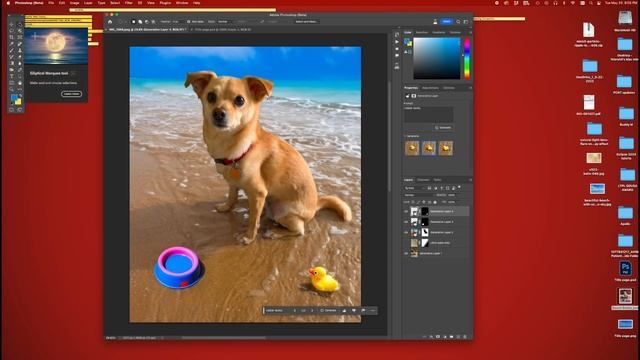
Task: Select the History Brush tool
Action: pyautogui.click(x=11, y=57)
